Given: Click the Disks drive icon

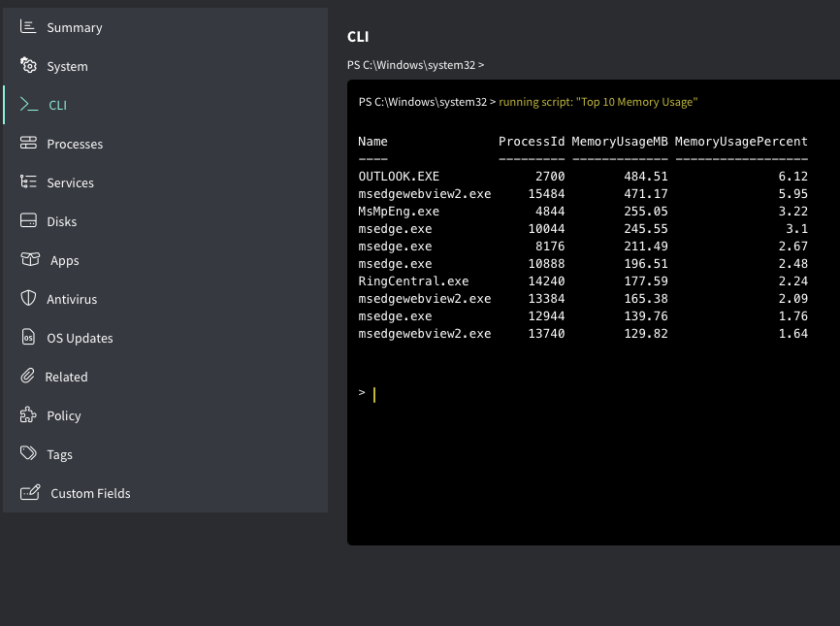Looking at the screenshot, I should click(x=28, y=220).
